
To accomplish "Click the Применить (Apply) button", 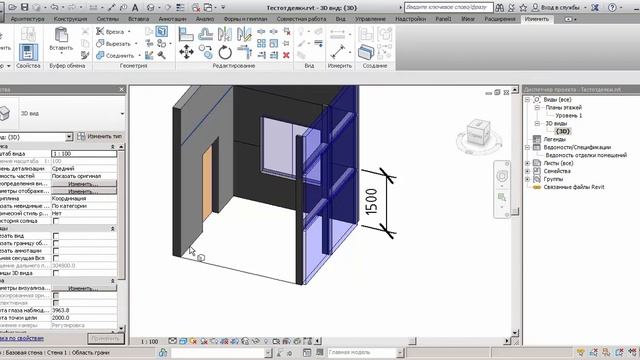I will 105,338.
